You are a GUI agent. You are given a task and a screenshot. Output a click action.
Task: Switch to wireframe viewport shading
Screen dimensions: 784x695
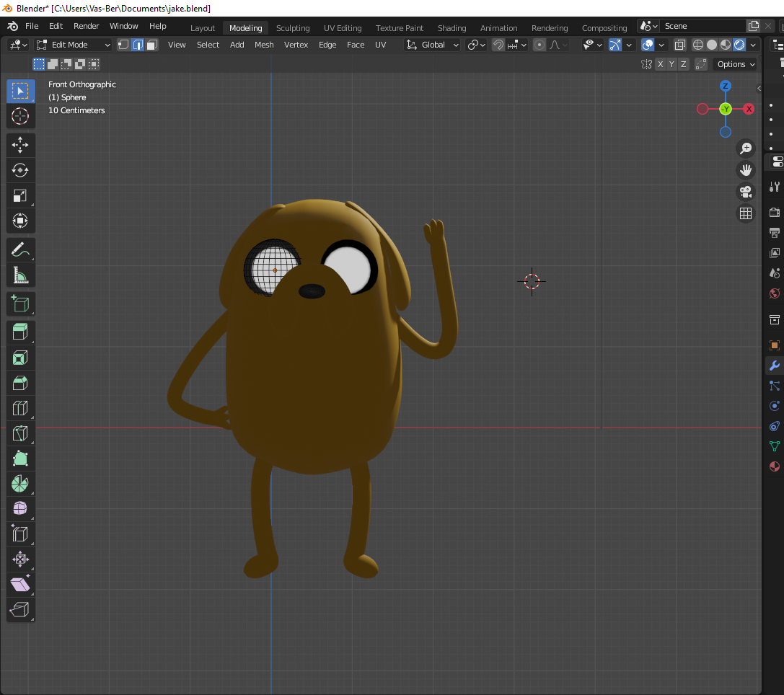(x=698, y=45)
